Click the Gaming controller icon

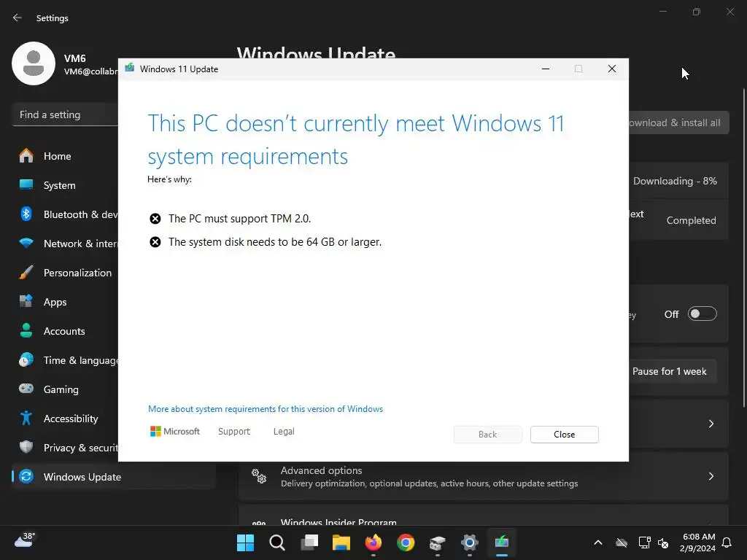(x=26, y=389)
